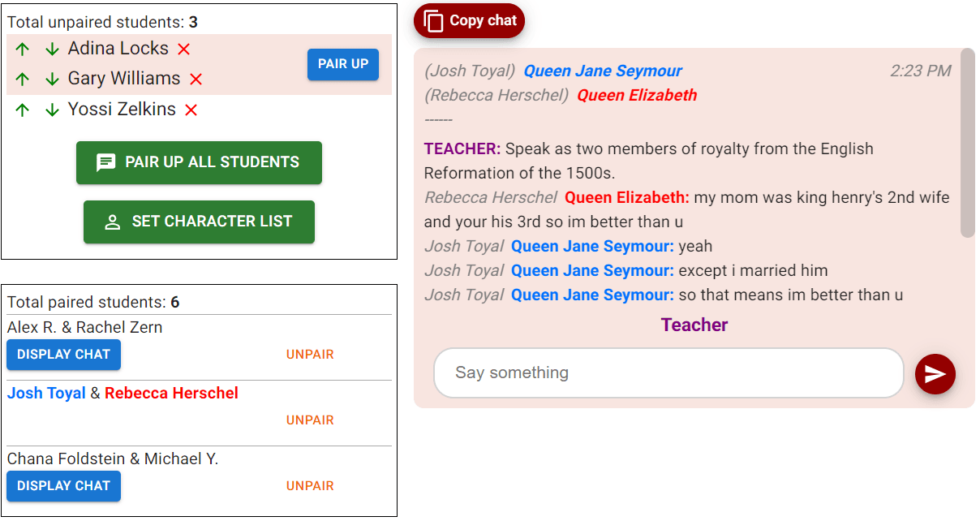Open Set Character List
Screen dimensions: 980x521
199,222
